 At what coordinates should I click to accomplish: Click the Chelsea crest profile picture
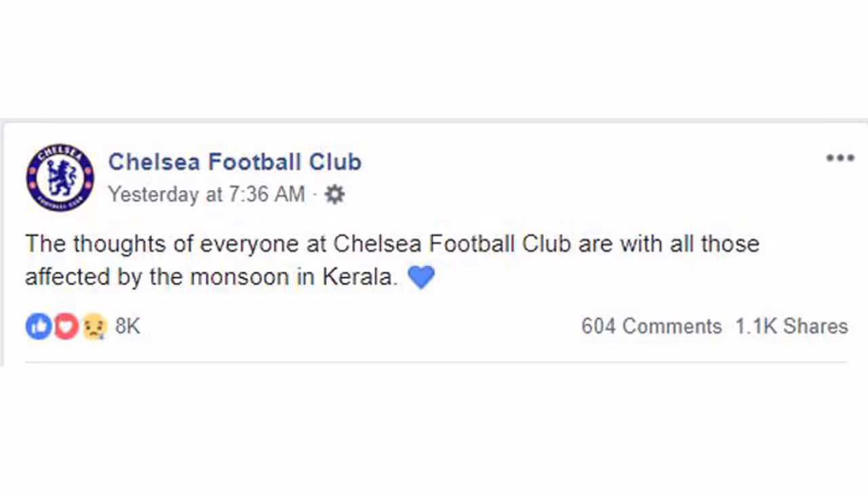[x=60, y=177]
